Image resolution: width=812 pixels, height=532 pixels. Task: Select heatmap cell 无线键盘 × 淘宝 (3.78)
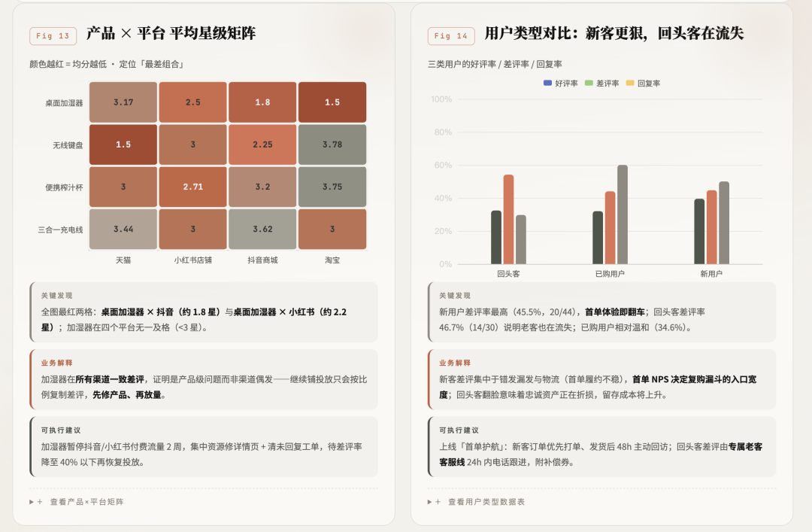point(332,144)
